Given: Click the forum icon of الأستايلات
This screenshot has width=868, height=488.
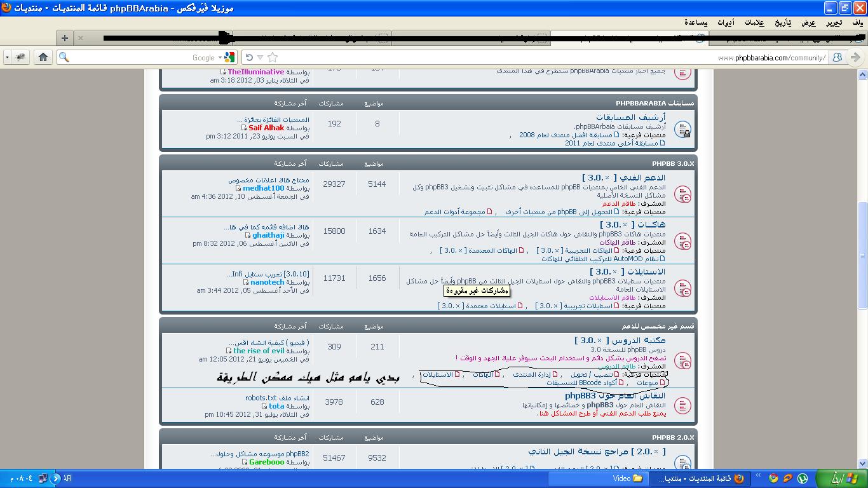Looking at the screenshot, I should click(682, 288).
